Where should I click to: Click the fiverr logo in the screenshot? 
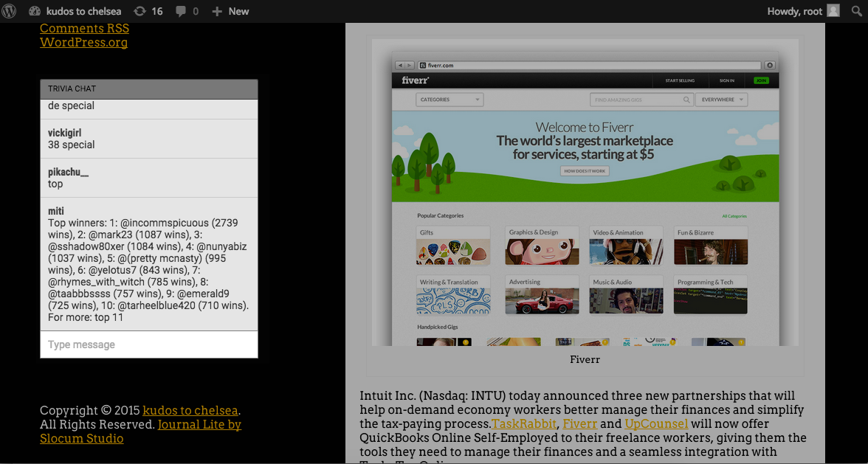(x=415, y=80)
